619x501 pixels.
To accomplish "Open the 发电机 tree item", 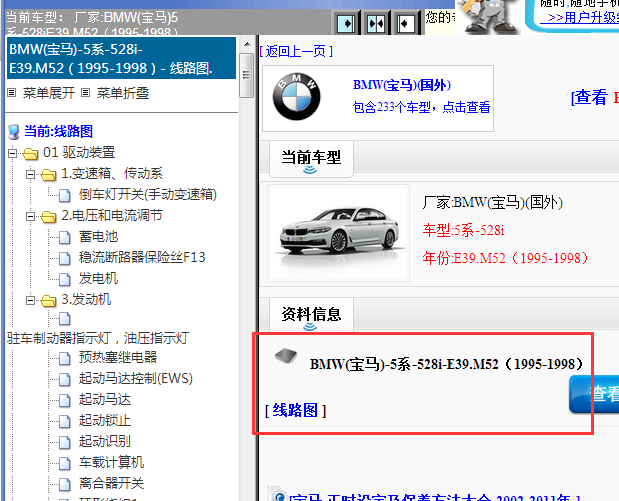I will (98, 278).
